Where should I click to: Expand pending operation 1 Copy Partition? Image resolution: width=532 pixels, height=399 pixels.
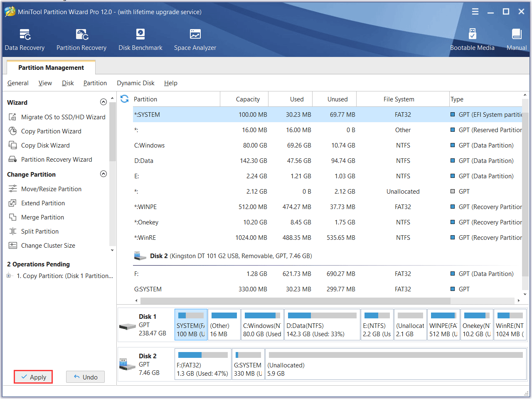(x=9, y=276)
